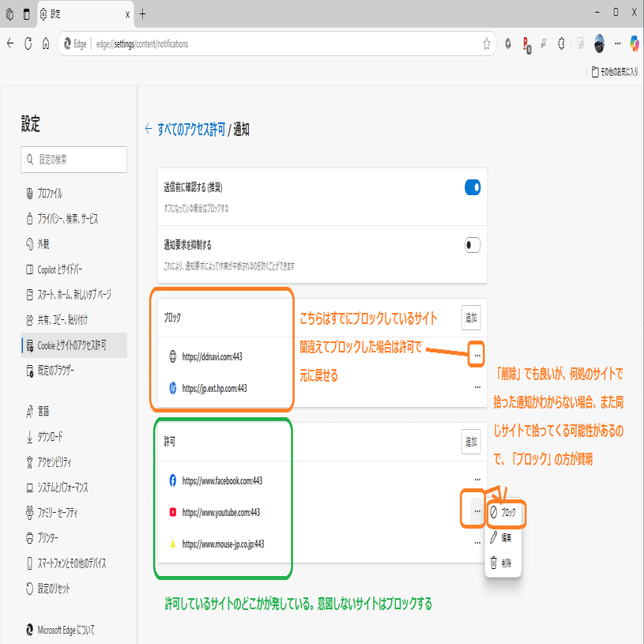
Task: Open the user profile avatar
Action: point(599,43)
